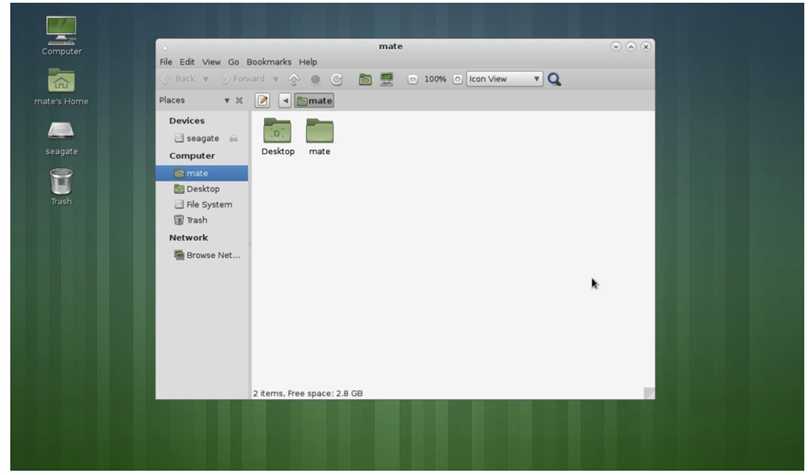Zoom in using the plus button
This screenshot has width=808, height=475.
point(457,79)
